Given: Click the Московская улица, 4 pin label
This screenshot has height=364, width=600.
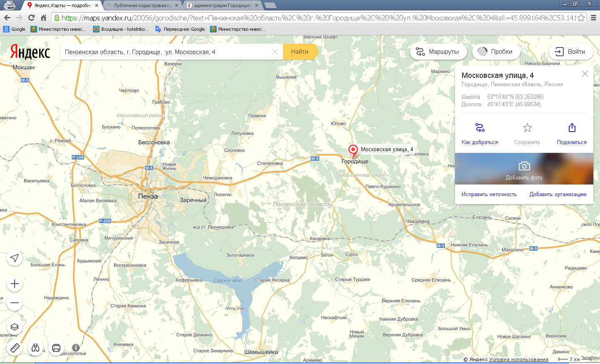Looking at the screenshot, I should pos(387,149).
